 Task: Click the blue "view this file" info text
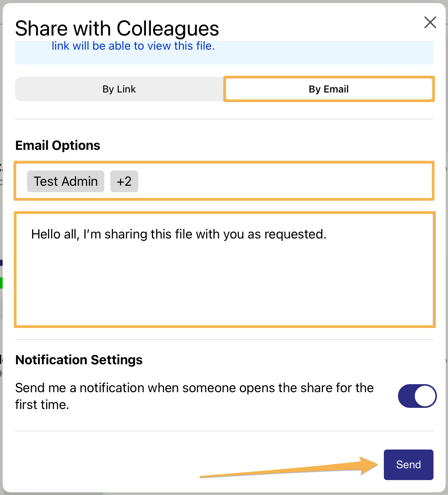[133, 46]
